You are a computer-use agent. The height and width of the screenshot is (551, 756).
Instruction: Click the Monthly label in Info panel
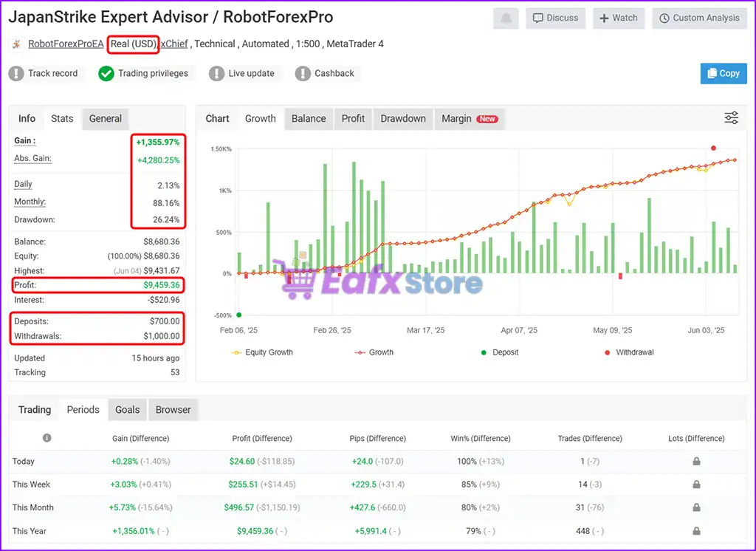coord(30,202)
